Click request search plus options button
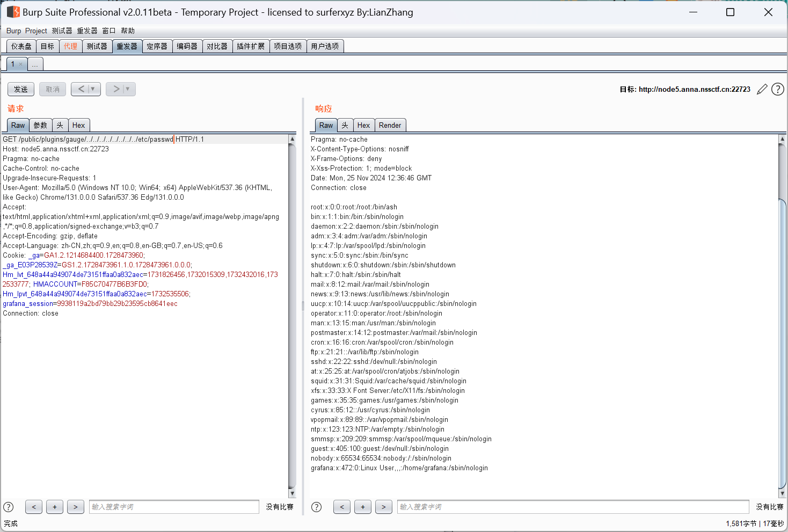This screenshot has height=532, width=788. tap(55, 507)
